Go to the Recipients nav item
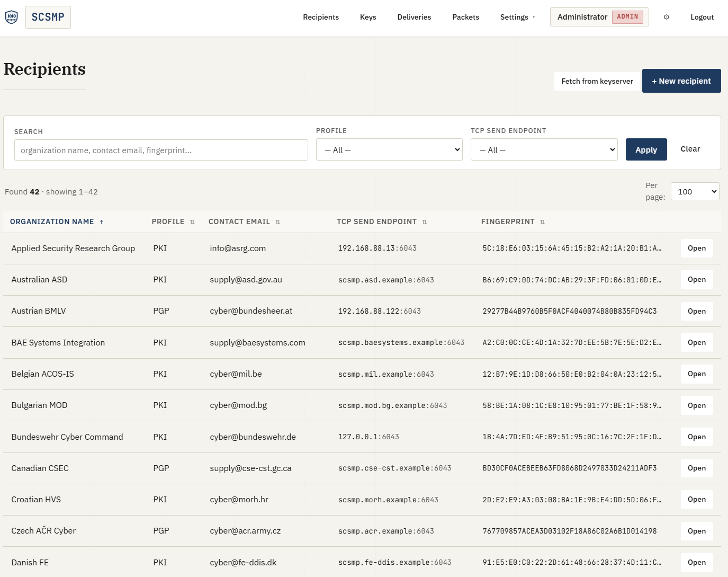Screen dimensions: 728x577 pos(321,17)
